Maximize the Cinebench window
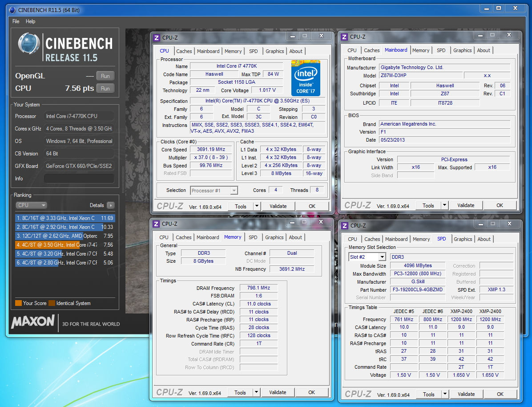Viewport: 532px width, 407px height. [x=499, y=8]
